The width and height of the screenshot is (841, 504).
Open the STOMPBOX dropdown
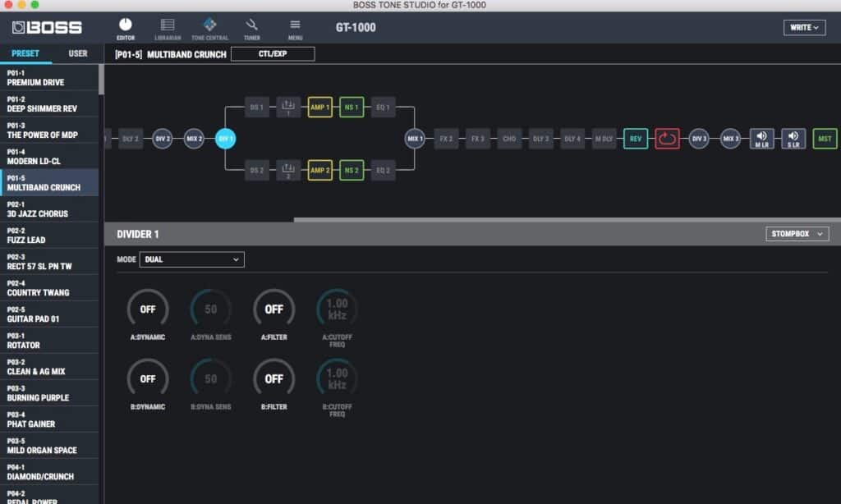coord(797,234)
